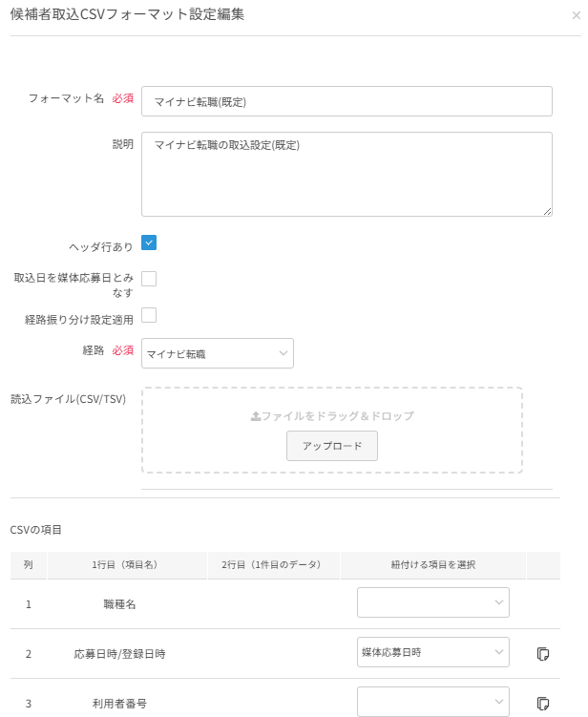Click the 紐付ける項目を選択 column header
This screenshot has width=588, height=717.
click(x=433, y=565)
